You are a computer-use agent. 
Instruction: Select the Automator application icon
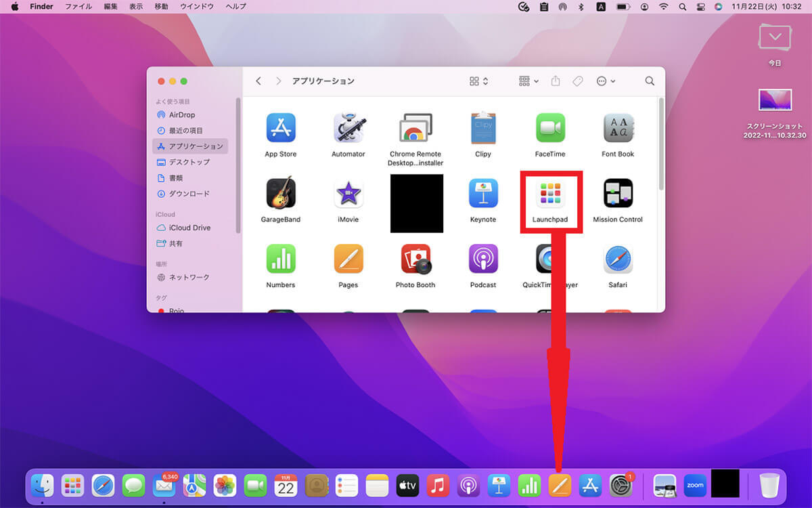348,128
